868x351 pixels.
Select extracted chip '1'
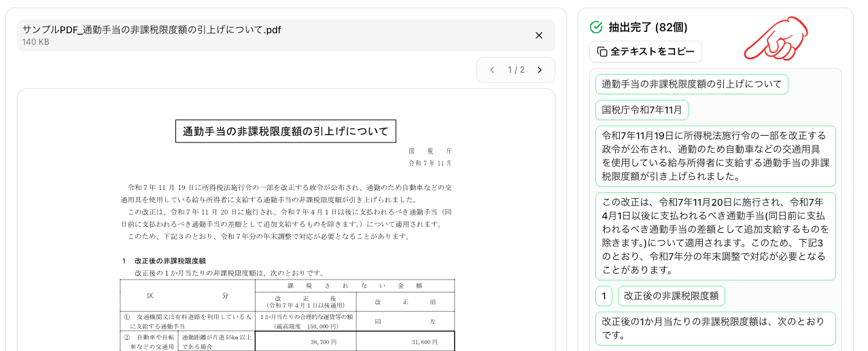point(604,296)
